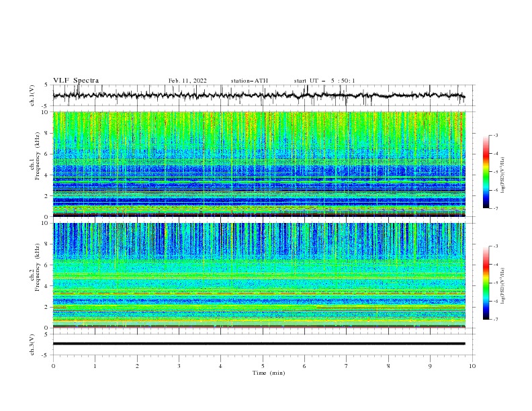Click time axis tick label "3"

[x=179, y=366]
